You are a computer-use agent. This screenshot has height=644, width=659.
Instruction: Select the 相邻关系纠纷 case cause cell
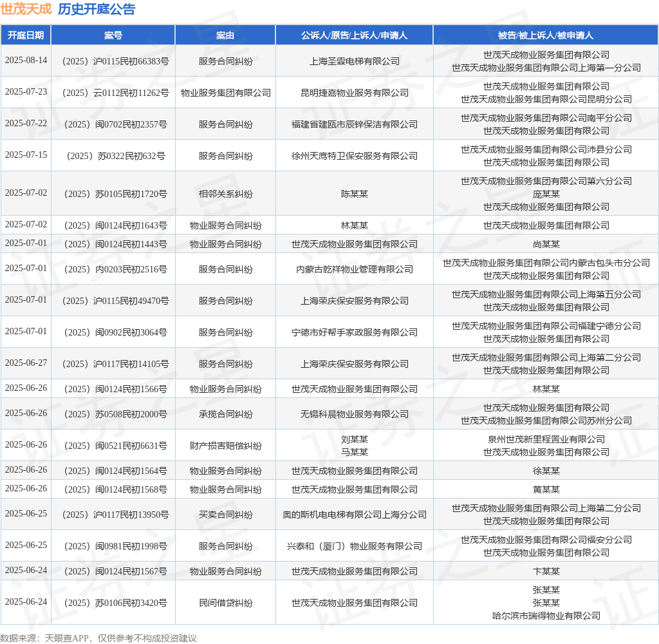pyautogui.click(x=225, y=194)
